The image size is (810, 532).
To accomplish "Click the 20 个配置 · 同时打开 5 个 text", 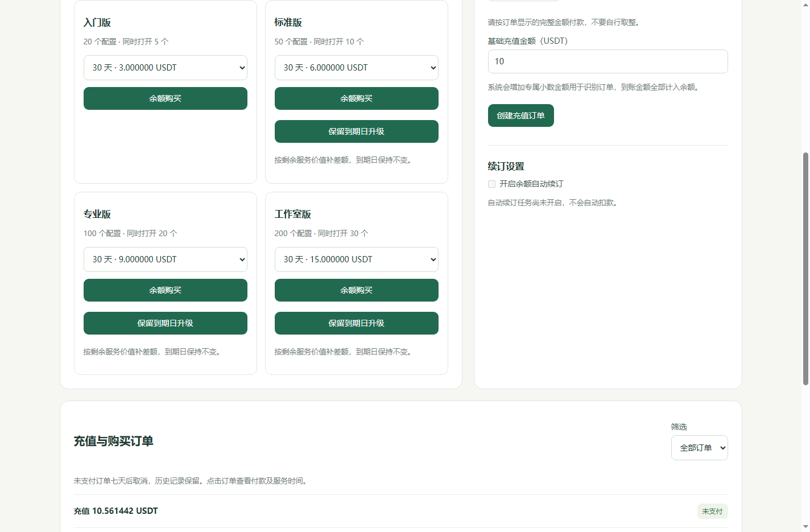I will [x=126, y=42].
